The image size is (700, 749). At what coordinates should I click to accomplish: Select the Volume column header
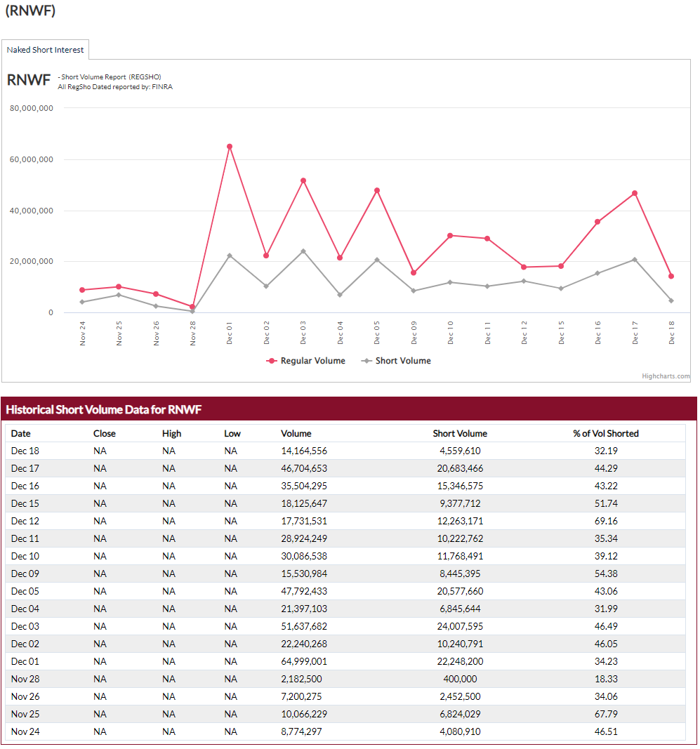point(296,433)
